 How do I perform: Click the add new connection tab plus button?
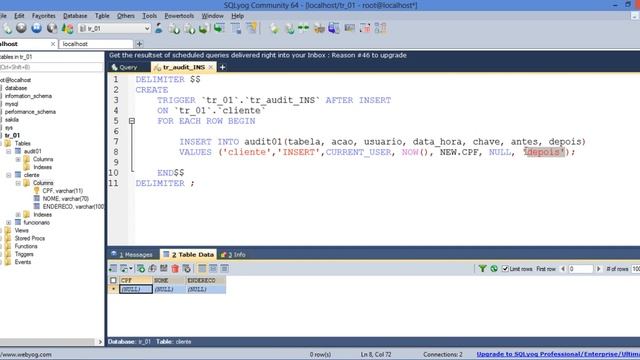click(x=139, y=44)
